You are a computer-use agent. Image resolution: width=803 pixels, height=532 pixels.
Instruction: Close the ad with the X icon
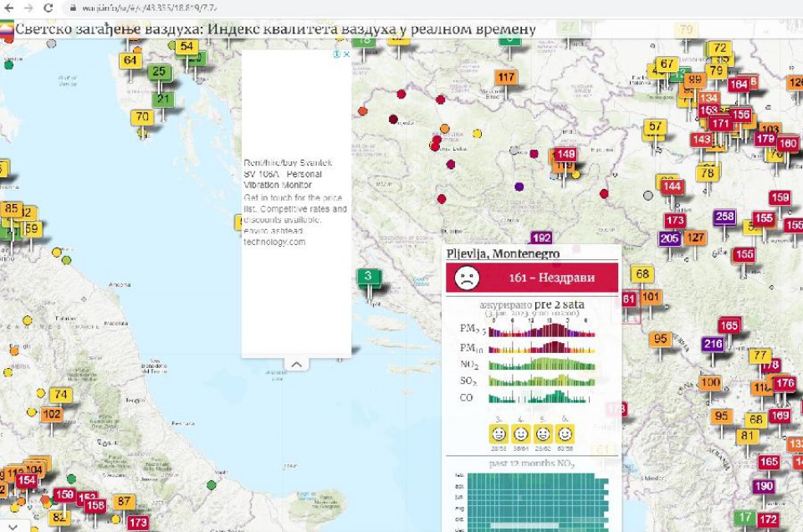click(x=346, y=54)
